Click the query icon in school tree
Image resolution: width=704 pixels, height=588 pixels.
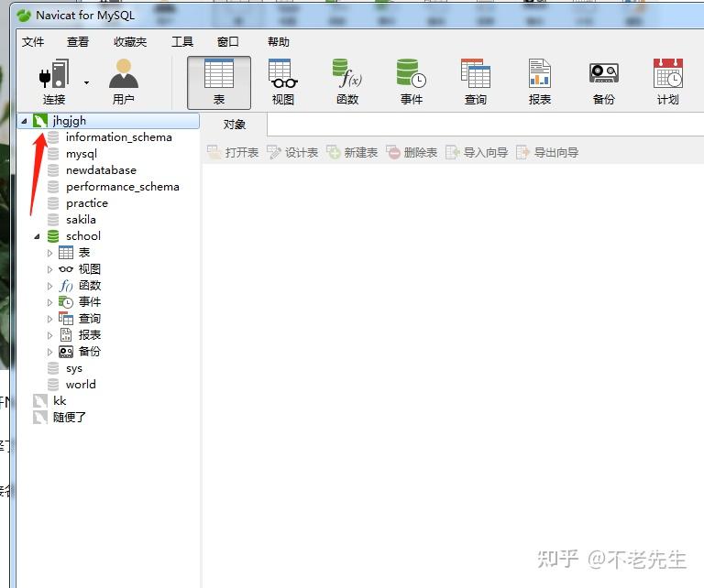66,319
